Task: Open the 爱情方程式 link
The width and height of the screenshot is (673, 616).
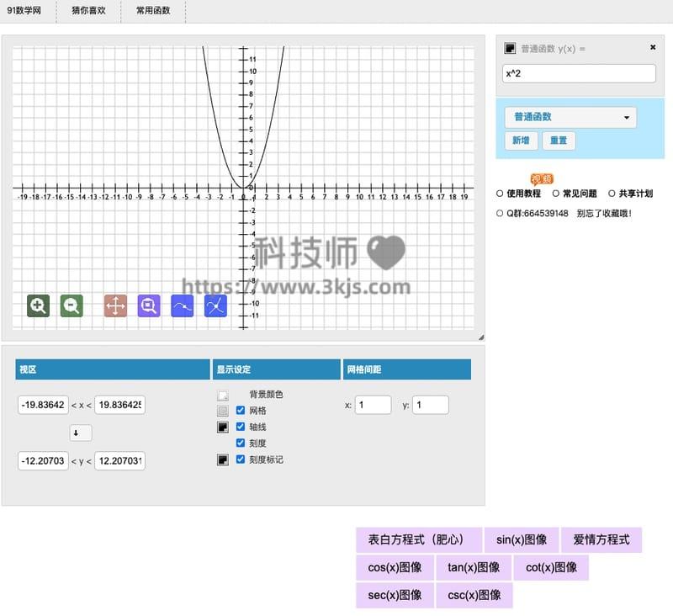Action: (x=601, y=539)
